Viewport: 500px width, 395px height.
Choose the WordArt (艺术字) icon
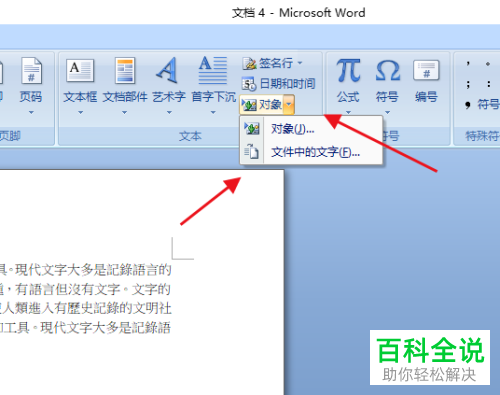pyautogui.click(x=168, y=70)
